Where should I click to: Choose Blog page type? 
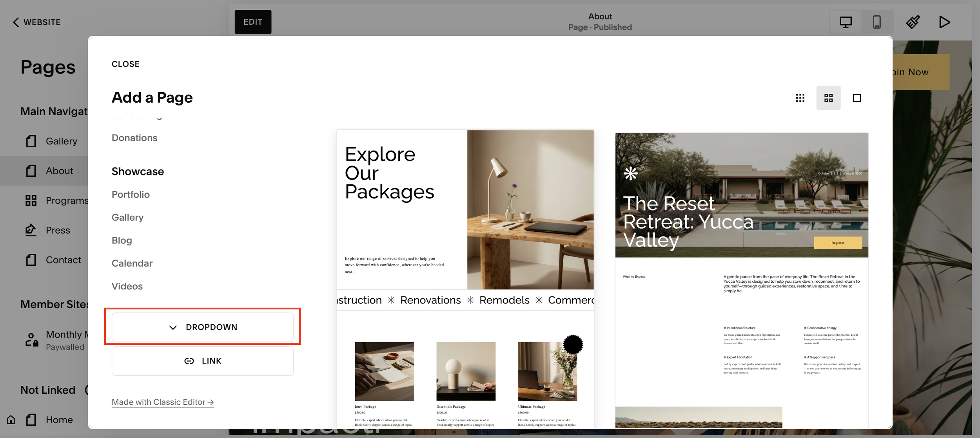tap(122, 241)
